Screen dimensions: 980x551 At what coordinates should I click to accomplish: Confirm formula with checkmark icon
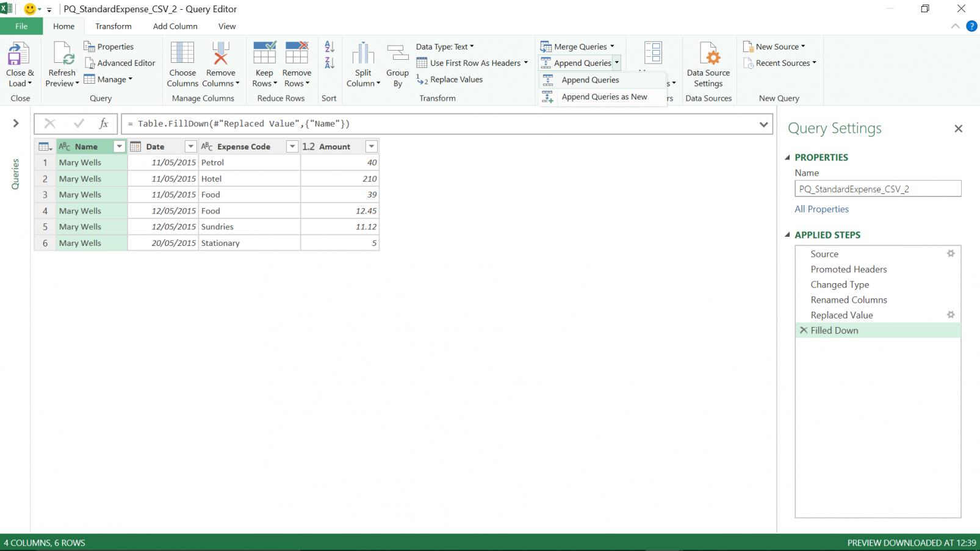(79, 123)
